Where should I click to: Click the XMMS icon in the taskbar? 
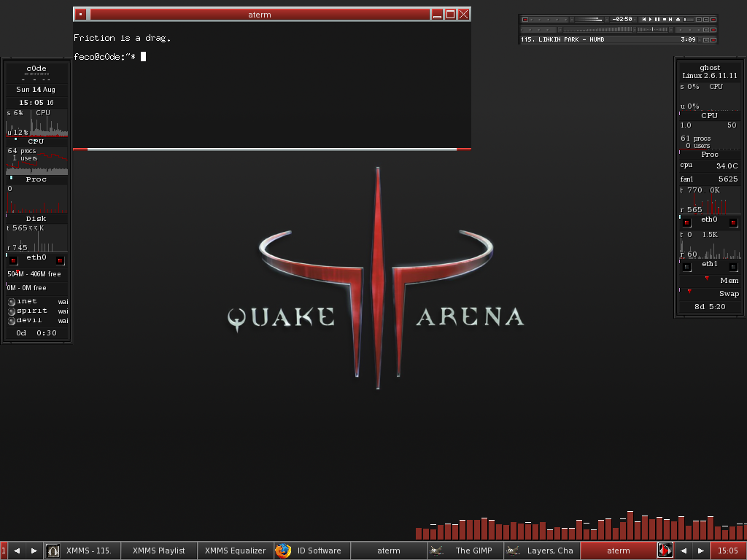pos(53,551)
